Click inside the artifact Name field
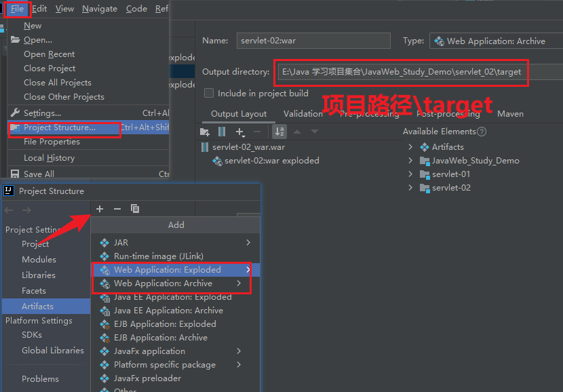The width and height of the screenshot is (563, 392). 313,41
